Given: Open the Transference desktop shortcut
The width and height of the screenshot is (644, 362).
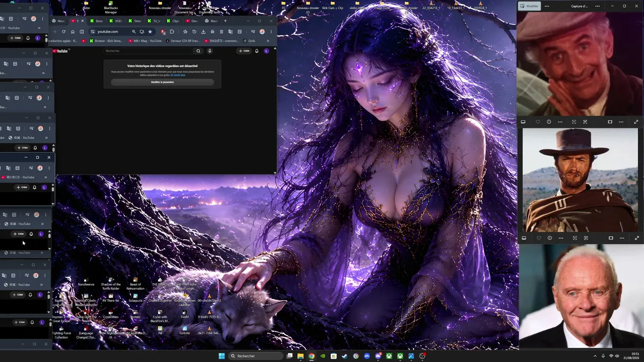Looking at the screenshot, I should coord(86,282).
